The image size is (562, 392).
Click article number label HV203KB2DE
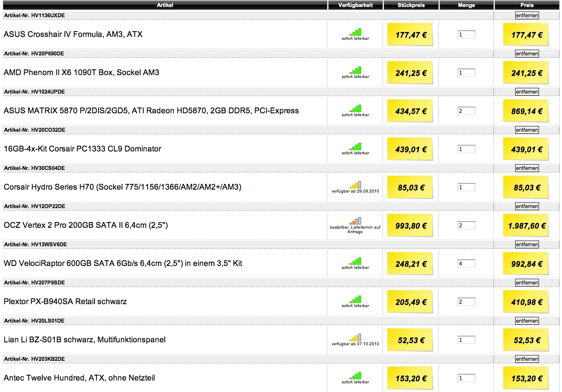(35, 359)
